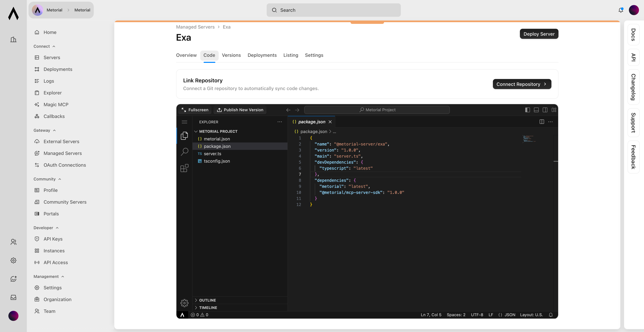
Task: Switch to the Versions tab
Action: coord(231,55)
